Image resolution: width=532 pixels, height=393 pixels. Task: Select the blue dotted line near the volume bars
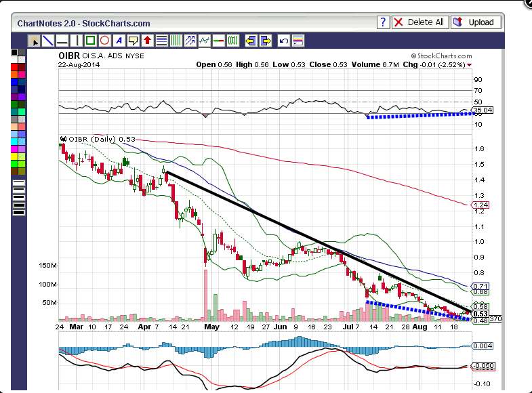pyautogui.click(x=417, y=310)
